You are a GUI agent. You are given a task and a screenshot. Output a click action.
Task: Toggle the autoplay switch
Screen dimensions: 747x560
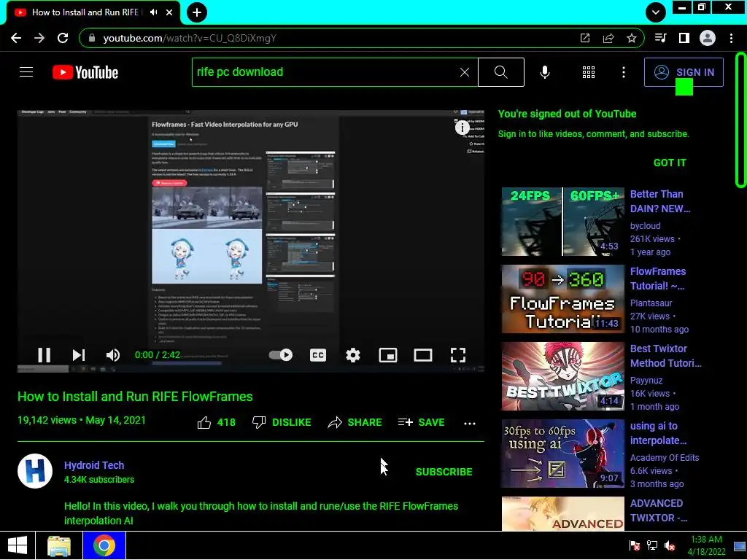pos(281,355)
